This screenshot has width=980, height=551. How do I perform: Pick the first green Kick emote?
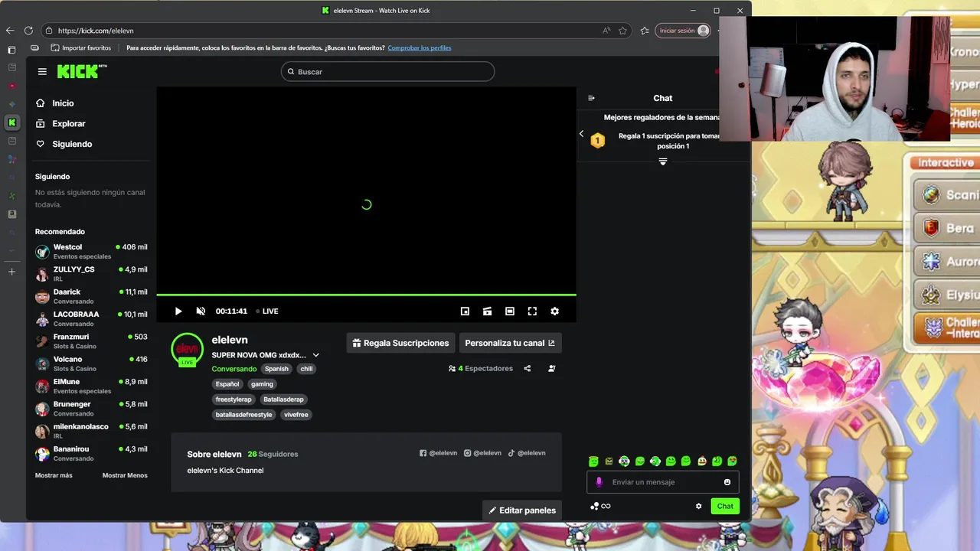pos(593,461)
